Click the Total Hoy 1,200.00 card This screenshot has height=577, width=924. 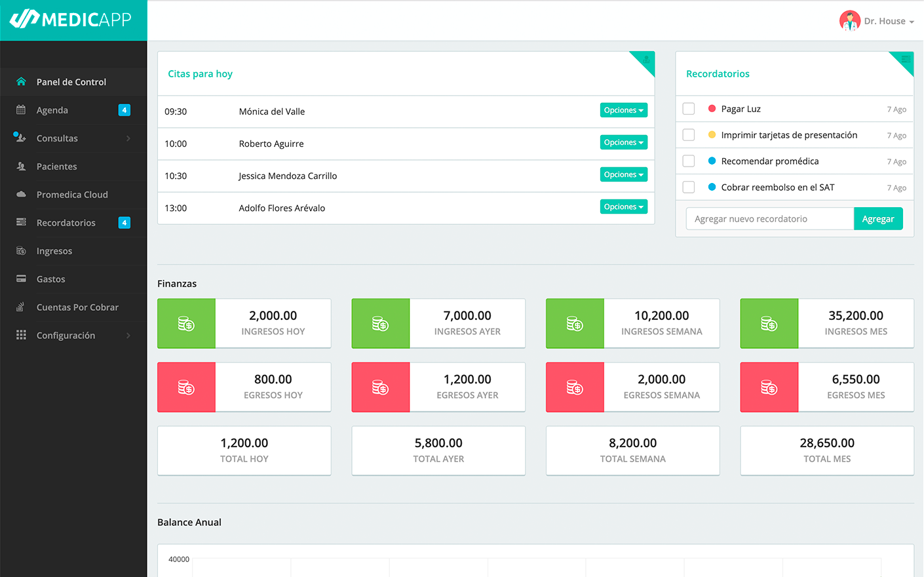[x=244, y=450]
